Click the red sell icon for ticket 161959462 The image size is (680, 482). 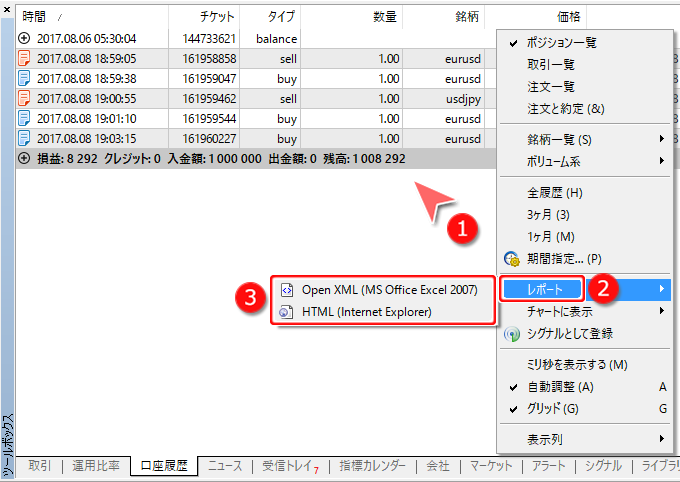click(x=24, y=98)
